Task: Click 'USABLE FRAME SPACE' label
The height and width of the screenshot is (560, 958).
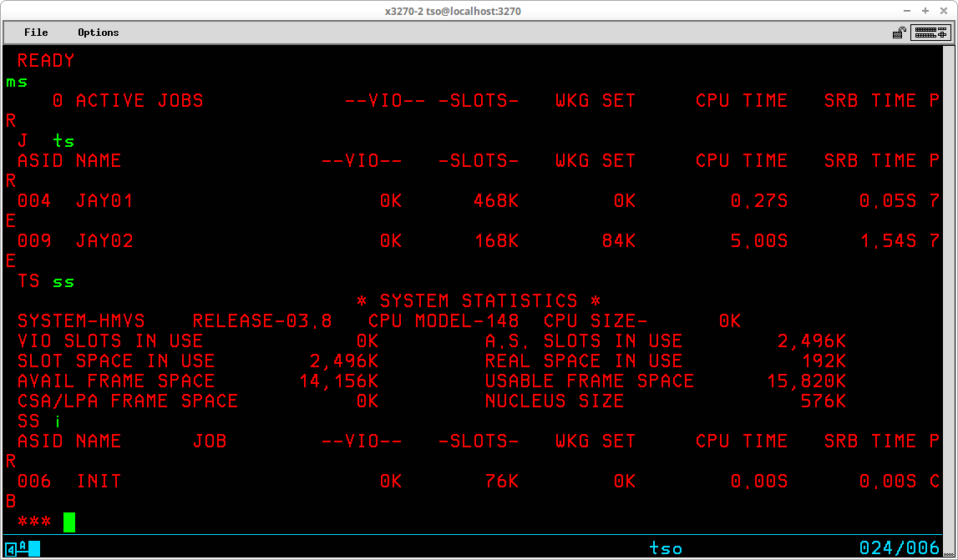Action: click(590, 381)
